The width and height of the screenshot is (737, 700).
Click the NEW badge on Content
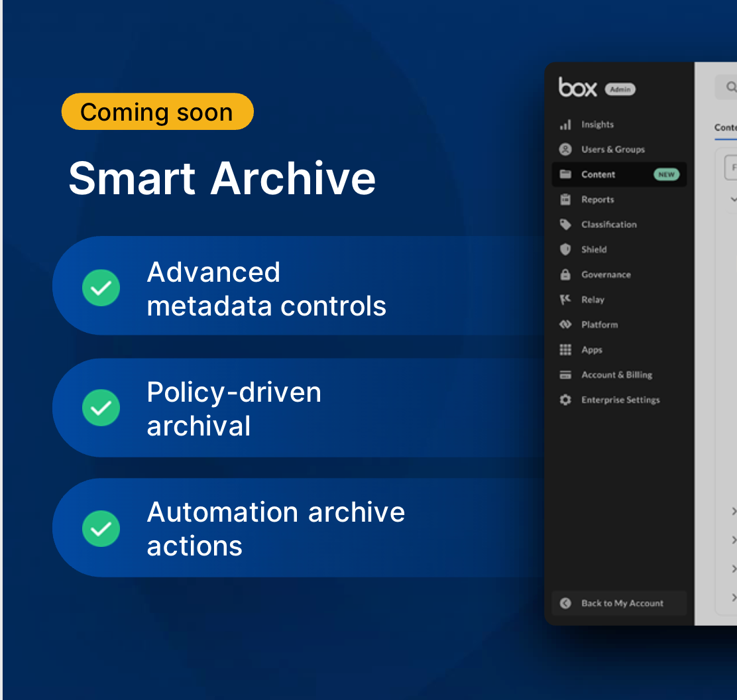tap(667, 174)
